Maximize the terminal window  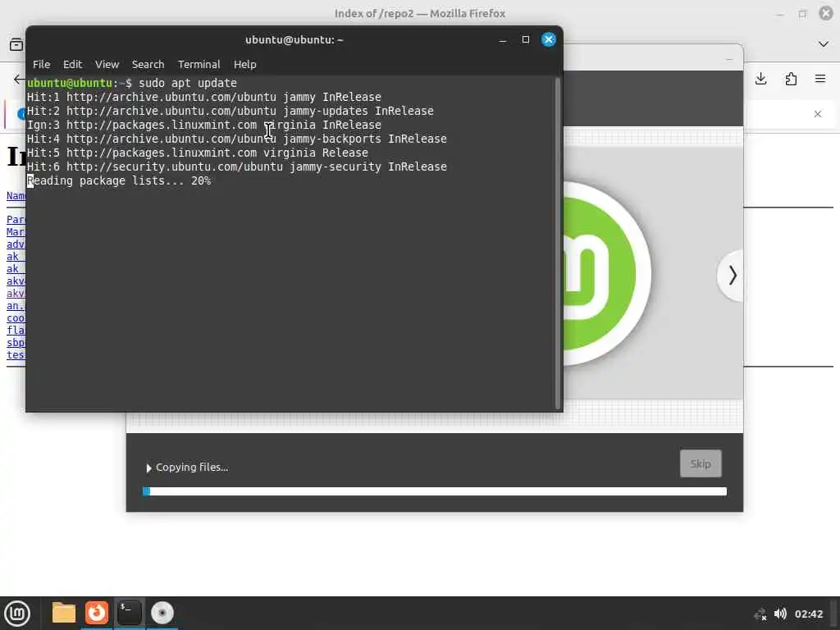pos(526,39)
